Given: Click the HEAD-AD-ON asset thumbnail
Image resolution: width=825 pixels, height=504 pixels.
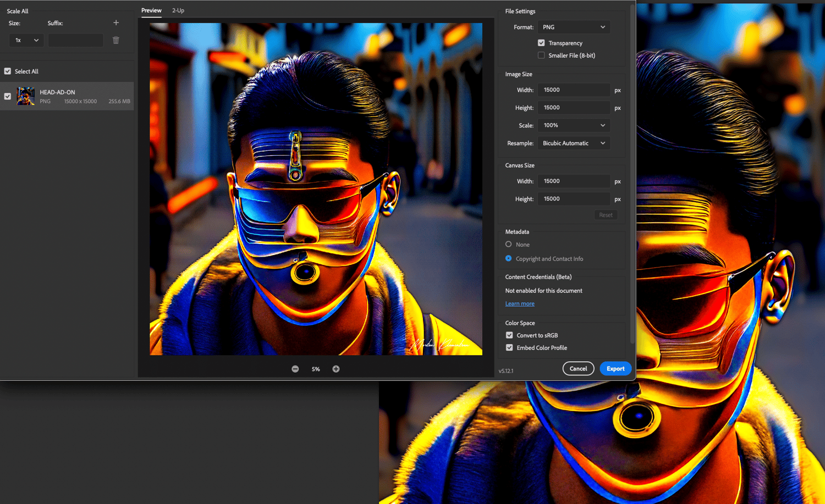Looking at the screenshot, I should click(25, 96).
